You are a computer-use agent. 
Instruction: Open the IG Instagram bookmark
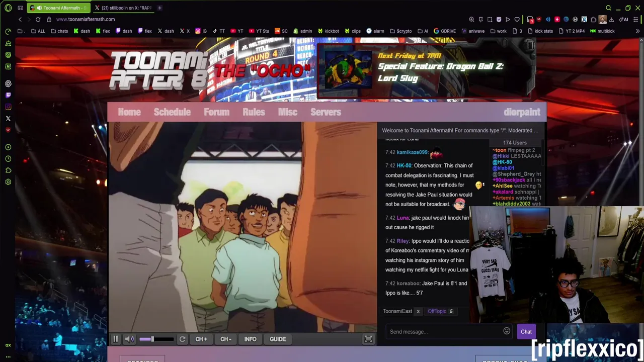pos(201,31)
